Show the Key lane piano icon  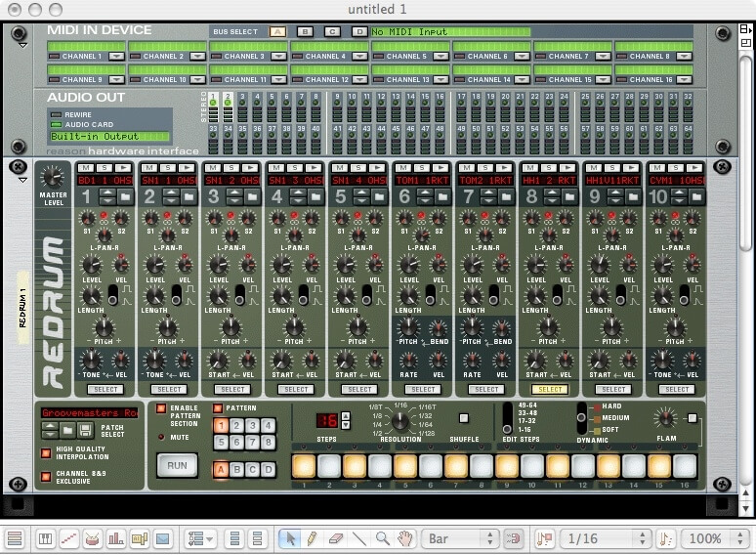[45, 538]
